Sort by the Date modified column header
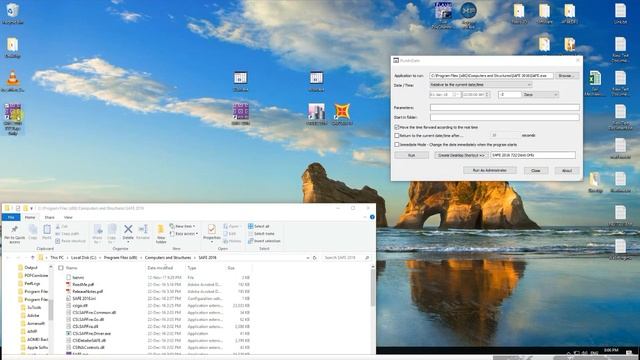The height and width of the screenshot is (360, 640). (x=160, y=268)
